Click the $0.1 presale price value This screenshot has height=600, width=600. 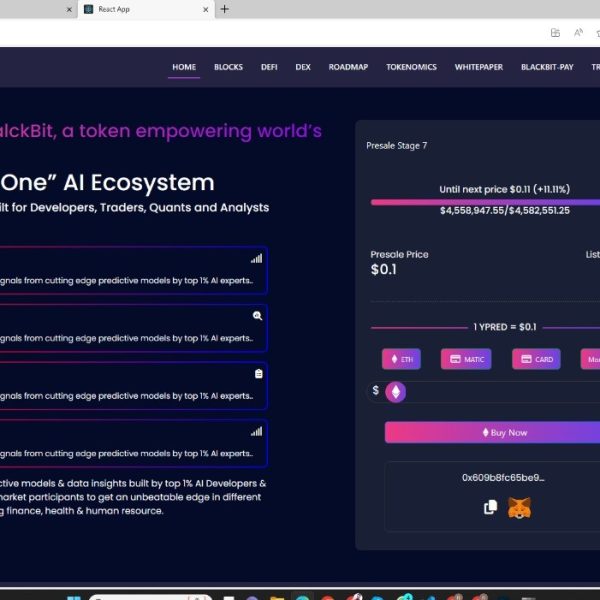tap(383, 269)
